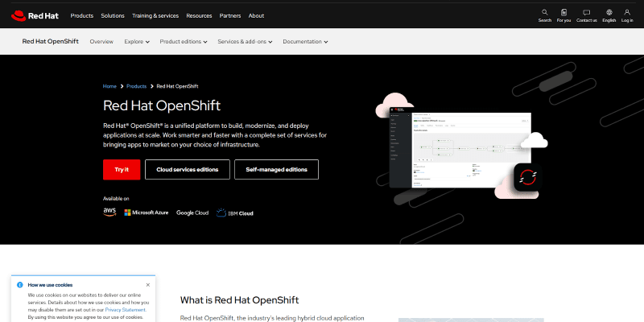The image size is (644, 322).
Task: Click the OpenShift app logo icon
Action: [528, 177]
